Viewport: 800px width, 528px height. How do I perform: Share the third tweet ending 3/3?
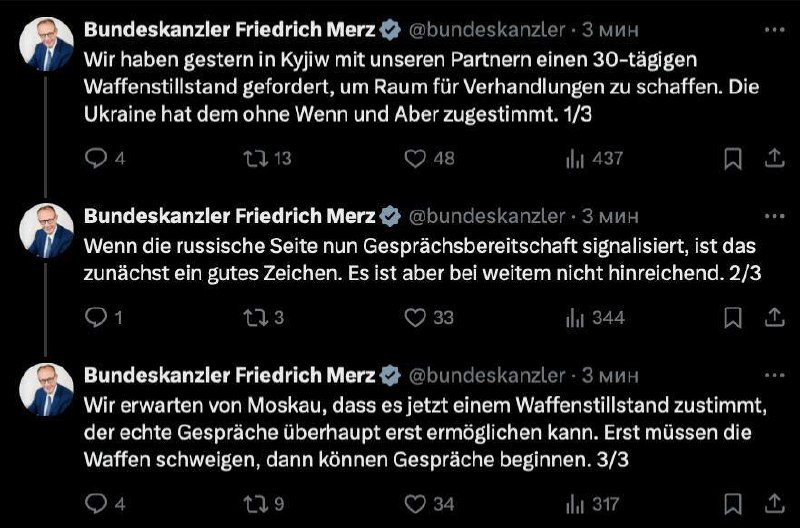(773, 503)
